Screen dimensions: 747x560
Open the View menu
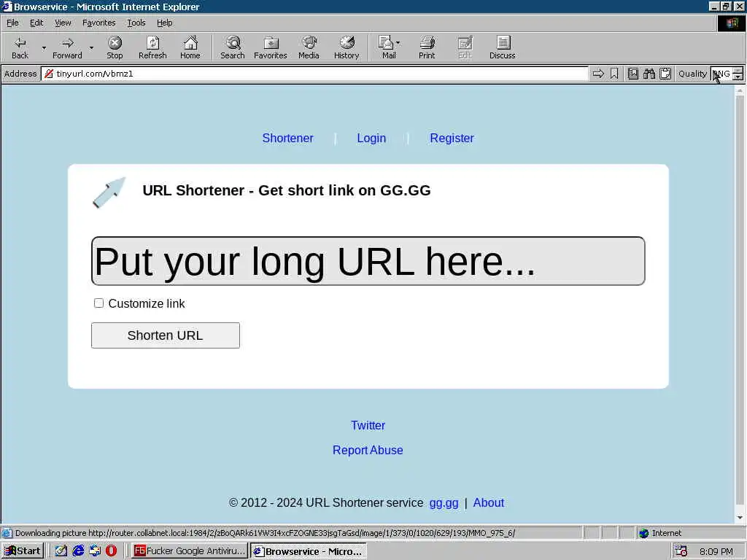point(63,23)
